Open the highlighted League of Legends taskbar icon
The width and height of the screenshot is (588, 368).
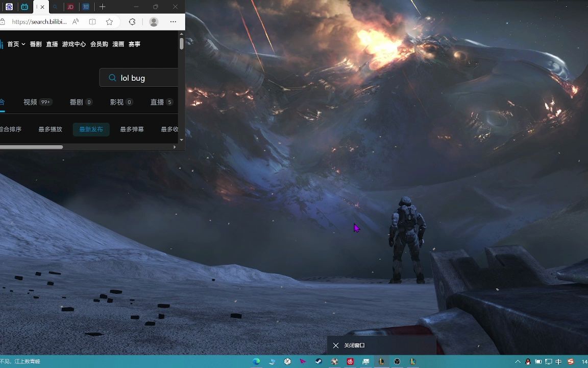[381, 361]
